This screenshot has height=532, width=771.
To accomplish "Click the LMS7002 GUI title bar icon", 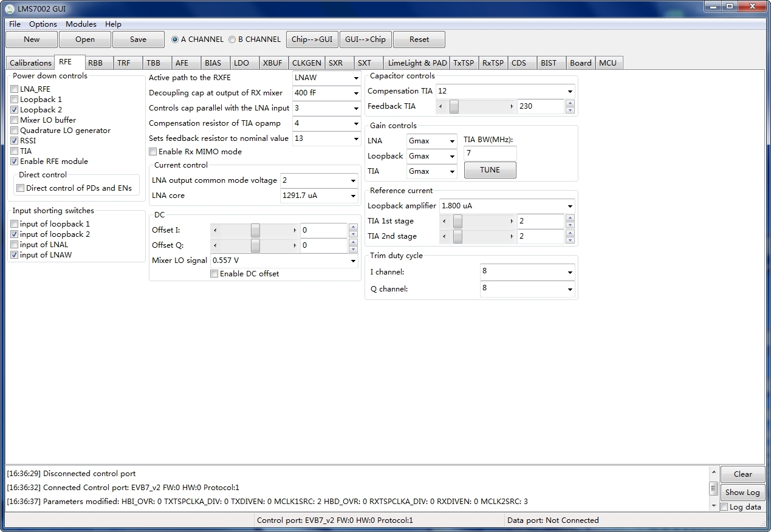I will click(x=10, y=9).
